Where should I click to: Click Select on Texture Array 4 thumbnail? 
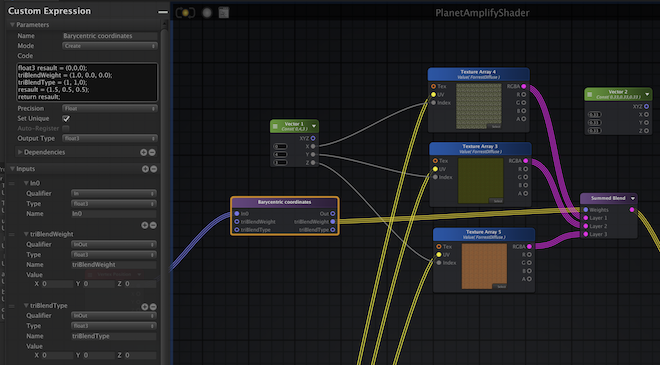click(x=495, y=126)
